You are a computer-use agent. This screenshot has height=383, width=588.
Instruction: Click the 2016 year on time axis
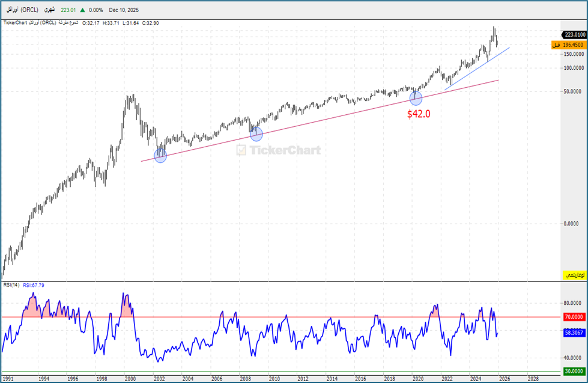[360, 379]
